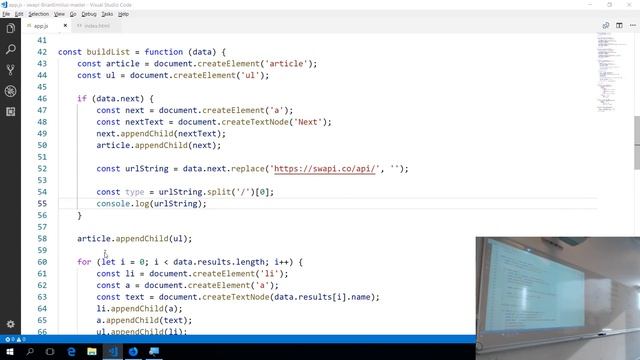Screen dimensions: 640x360
Task: Click 'console' on line 55
Action: 113,204
